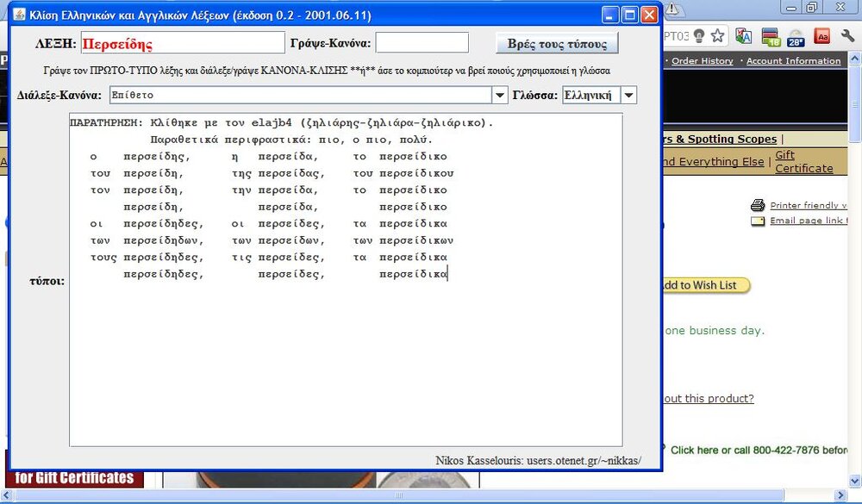Click the printer icon on the webpage

pos(758,205)
